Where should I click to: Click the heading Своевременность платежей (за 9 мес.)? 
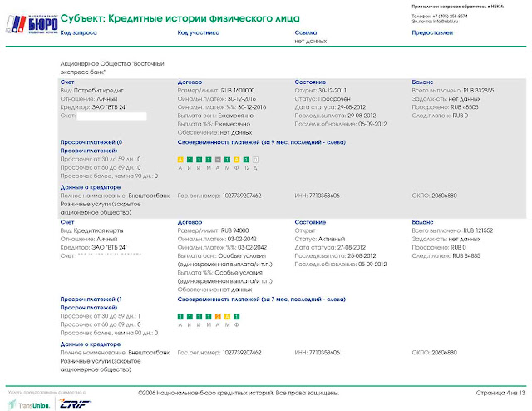pyautogui.click(x=261, y=142)
